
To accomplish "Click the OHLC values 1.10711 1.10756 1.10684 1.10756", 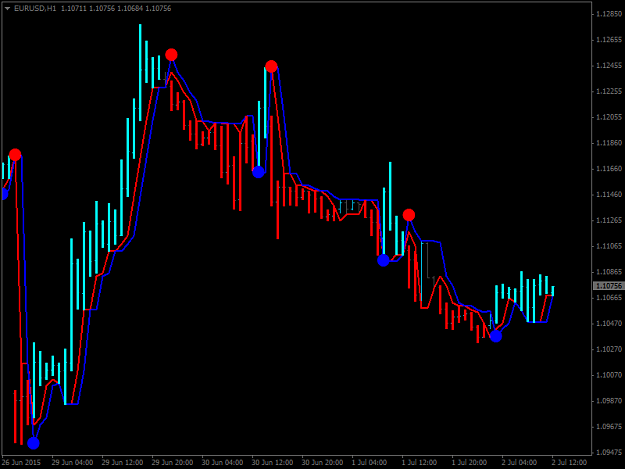I will coord(116,8).
